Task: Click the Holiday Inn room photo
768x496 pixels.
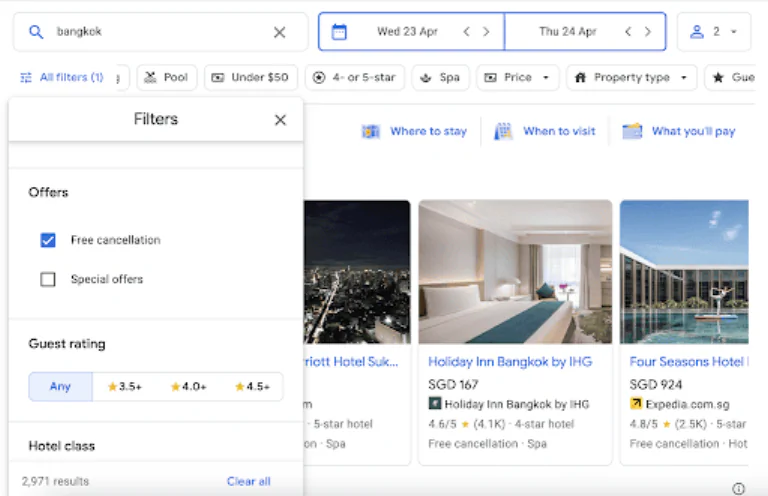Action: click(515, 271)
